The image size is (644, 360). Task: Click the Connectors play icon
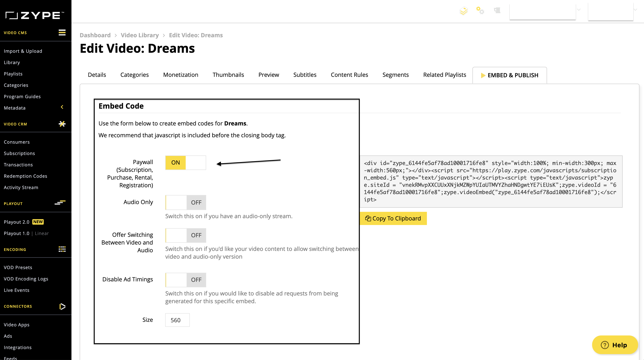pos(62,306)
